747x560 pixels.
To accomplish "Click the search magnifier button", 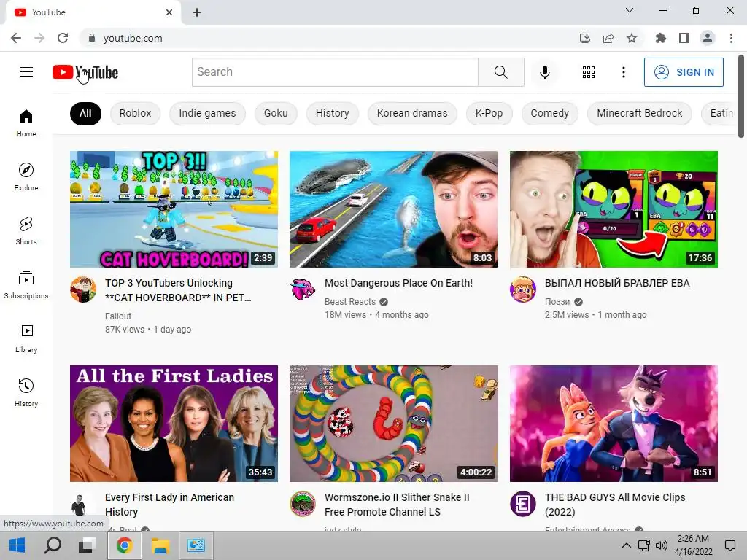I will click(500, 72).
